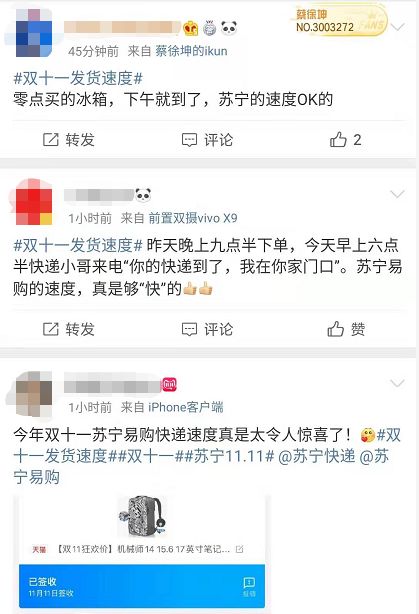
Task: Open the 前置双摄vivo X9 source link
Action: click(x=193, y=218)
